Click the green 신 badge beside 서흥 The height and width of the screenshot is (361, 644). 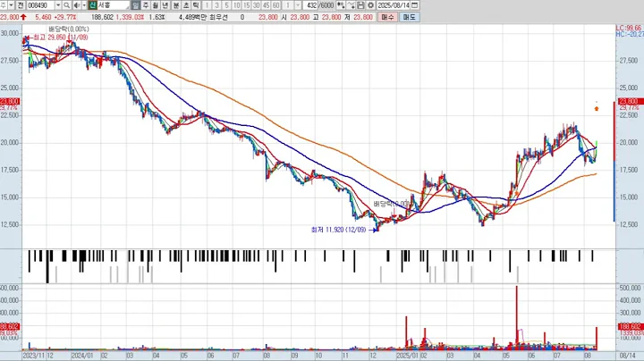[x=93, y=5]
